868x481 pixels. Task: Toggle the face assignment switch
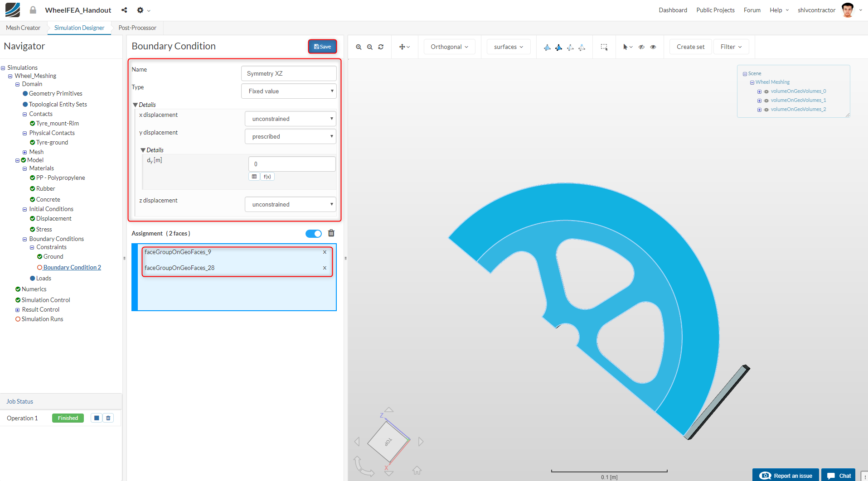coord(314,234)
